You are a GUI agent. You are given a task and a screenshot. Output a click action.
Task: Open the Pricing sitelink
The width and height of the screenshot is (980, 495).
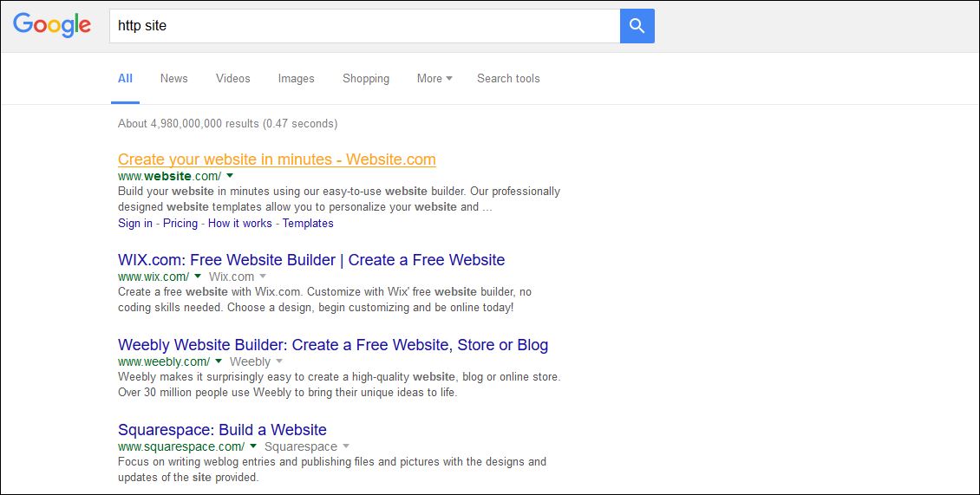click(x=180, y=223)
